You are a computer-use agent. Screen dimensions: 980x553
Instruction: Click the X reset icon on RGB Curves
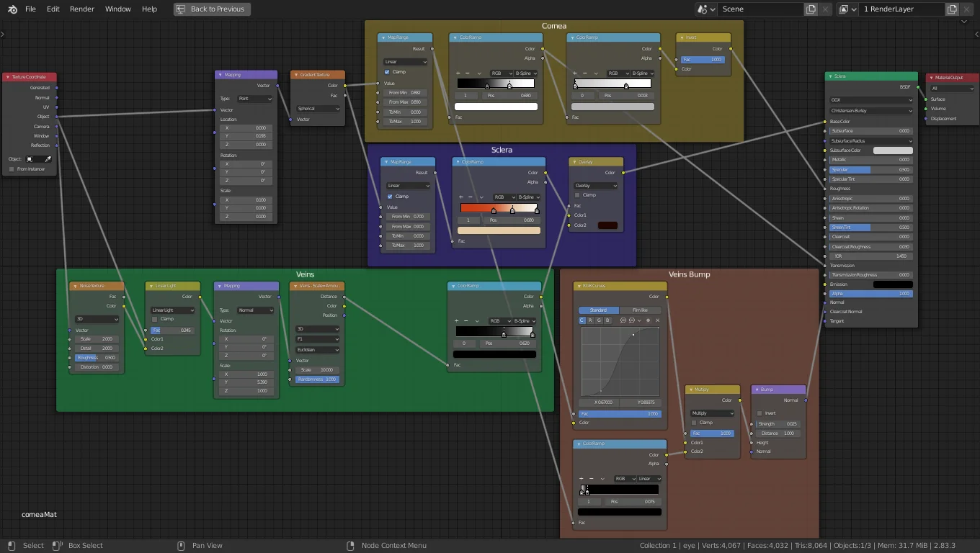click(658, 320)
